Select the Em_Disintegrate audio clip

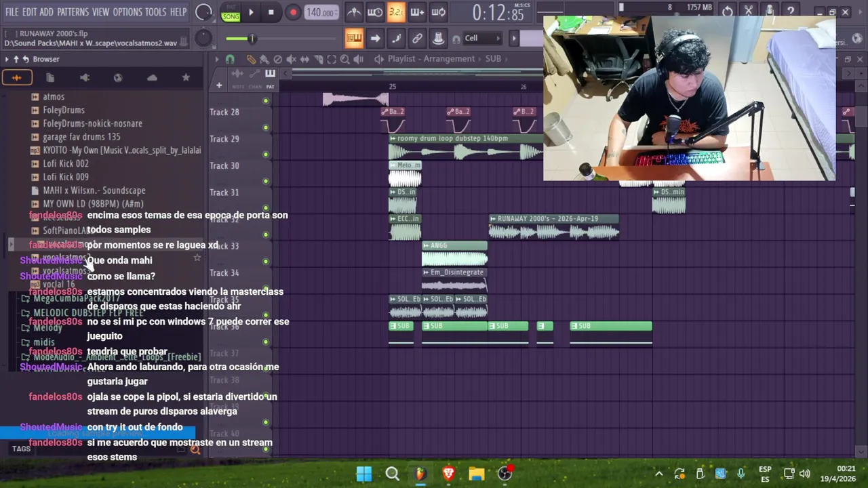point(454,281)
